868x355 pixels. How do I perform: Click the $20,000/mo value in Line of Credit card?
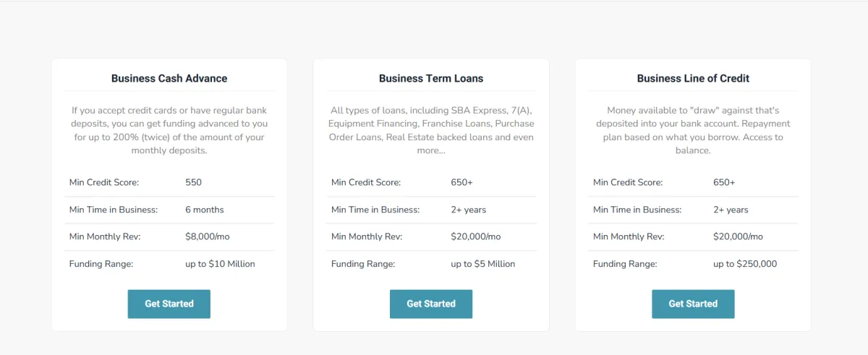point(738,236)
